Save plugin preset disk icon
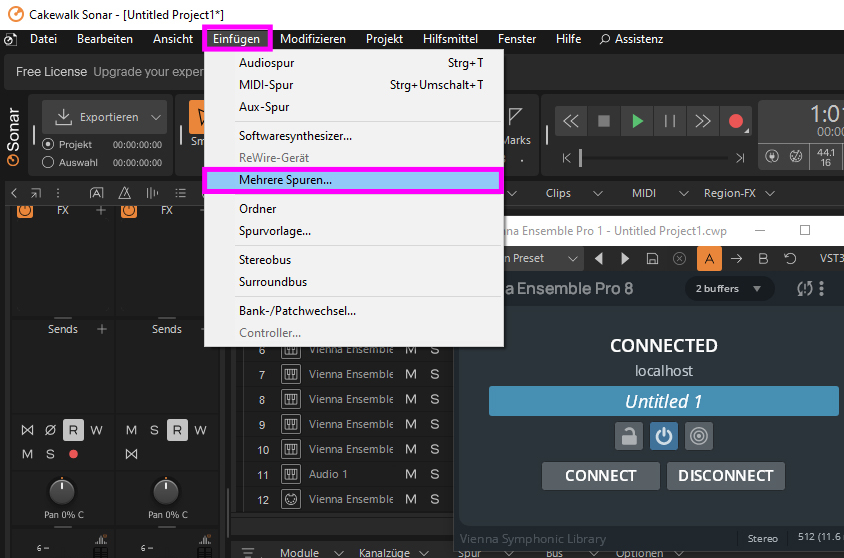The height and width of the screenshot is (558, 844). 652,259
